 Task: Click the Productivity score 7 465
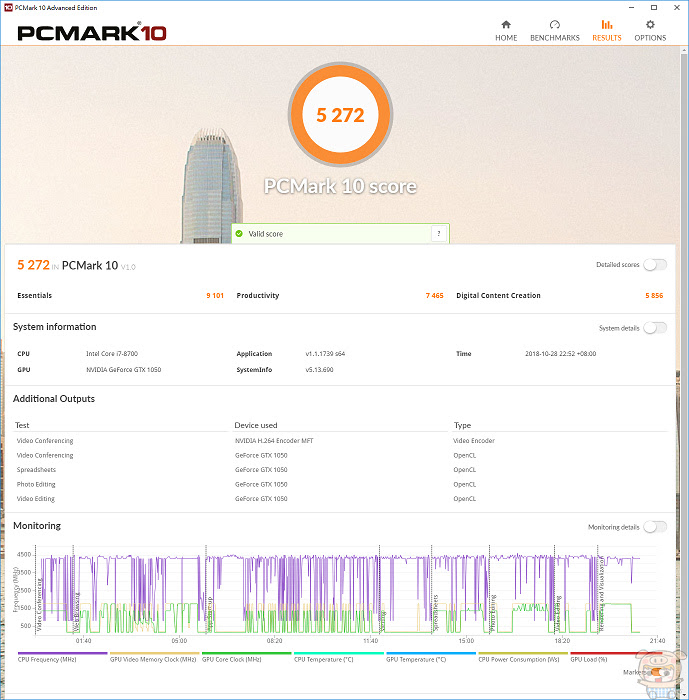pyautogui.click(x=434, y=296)
